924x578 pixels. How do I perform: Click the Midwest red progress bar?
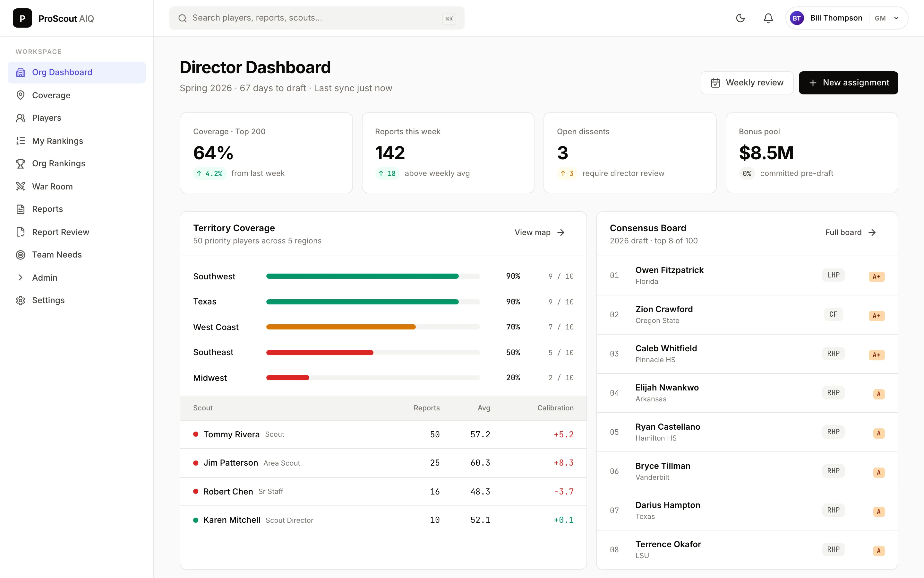click(x=287, y=378)
